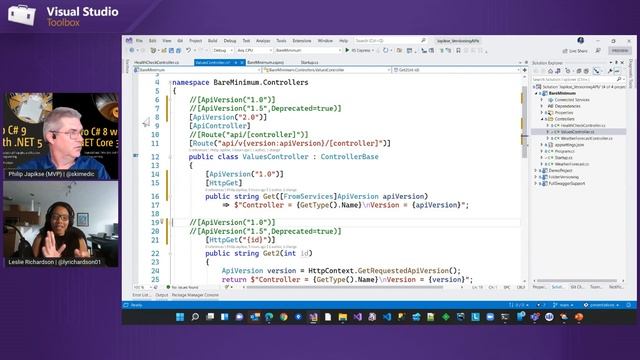Start debugging with IIS Express button
The height and width of the screenshot is (360, 640).
358,50
